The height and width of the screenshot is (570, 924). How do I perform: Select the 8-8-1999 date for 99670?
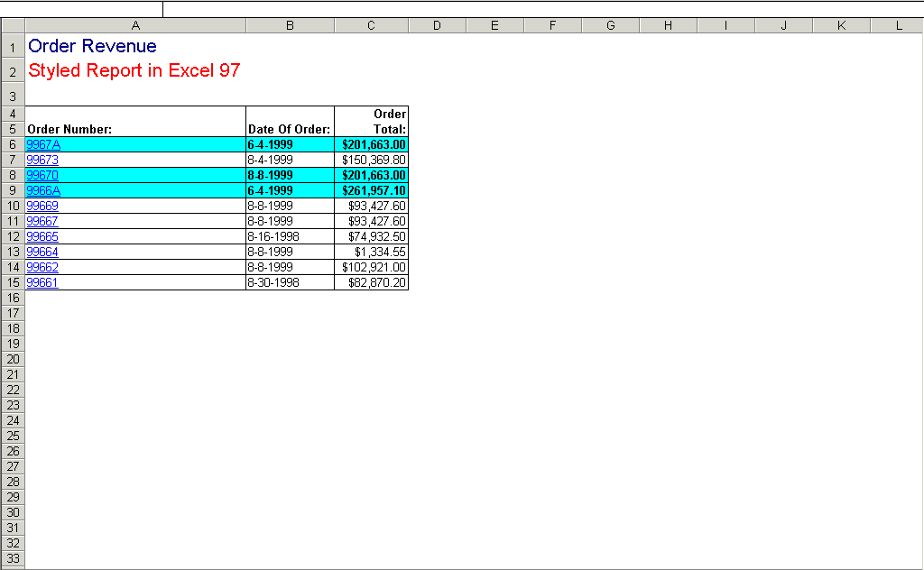(x=290, y=176)
